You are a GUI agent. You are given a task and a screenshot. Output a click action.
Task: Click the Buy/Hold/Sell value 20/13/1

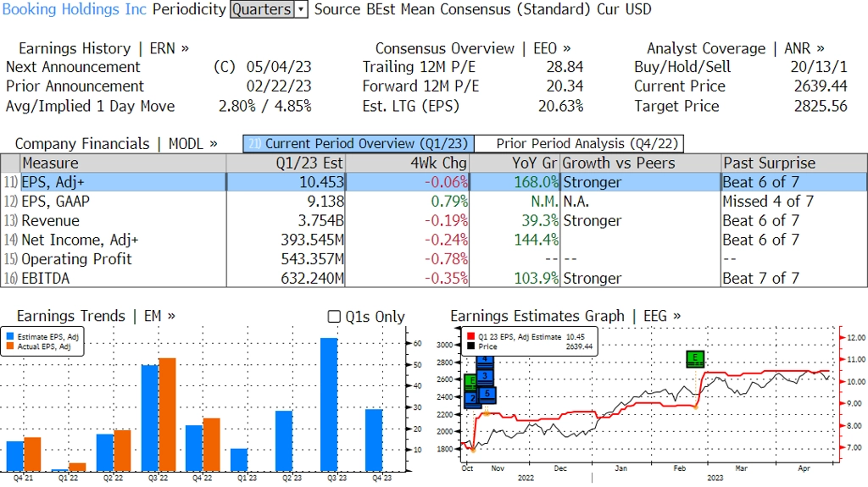pyautogui.click(x=819, y=67)
